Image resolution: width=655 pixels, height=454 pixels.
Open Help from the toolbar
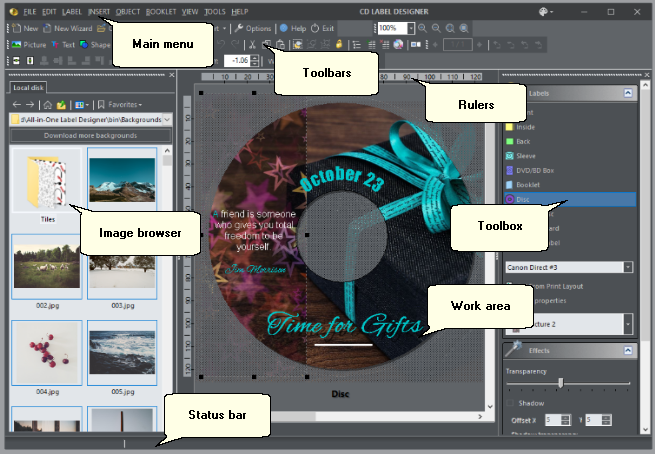point(291,28)
